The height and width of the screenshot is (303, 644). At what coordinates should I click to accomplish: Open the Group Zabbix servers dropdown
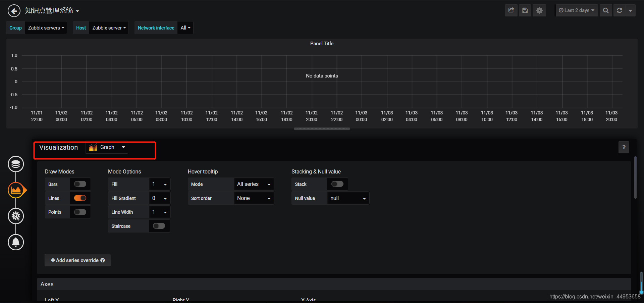tap(46, 28)
